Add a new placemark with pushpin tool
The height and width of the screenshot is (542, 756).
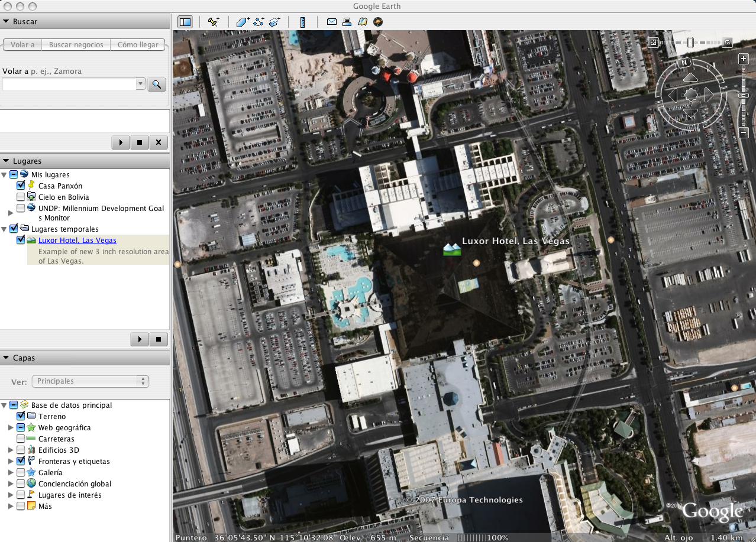pyautogui.click(x=214, y=22)
